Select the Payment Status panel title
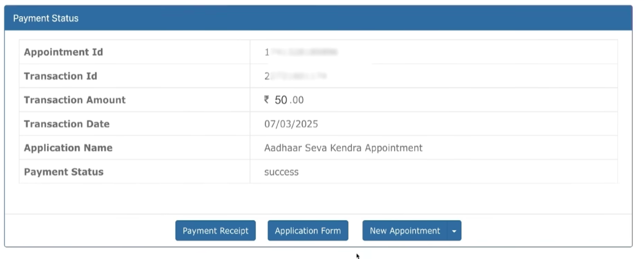 tap(46, 18)
